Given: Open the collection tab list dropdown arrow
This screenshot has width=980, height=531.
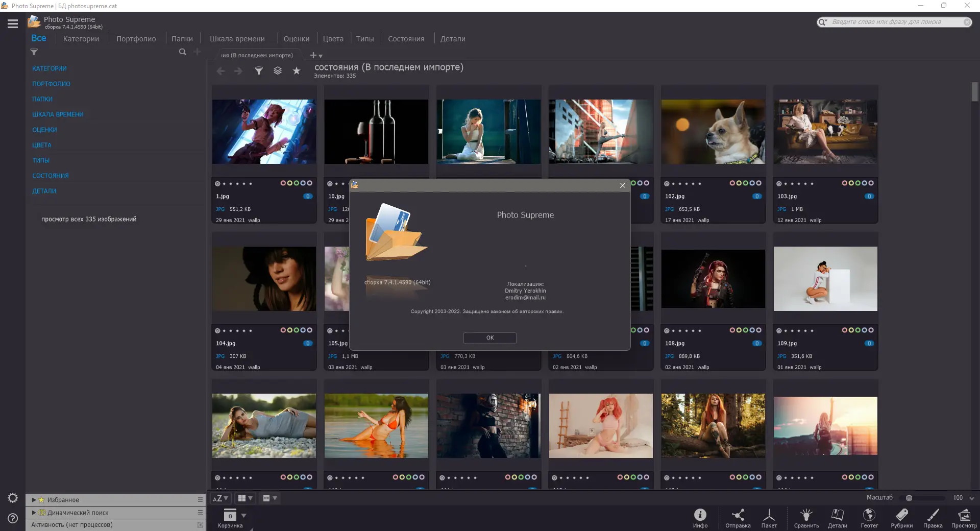Looking at the screenshot, I should (321, 56).
